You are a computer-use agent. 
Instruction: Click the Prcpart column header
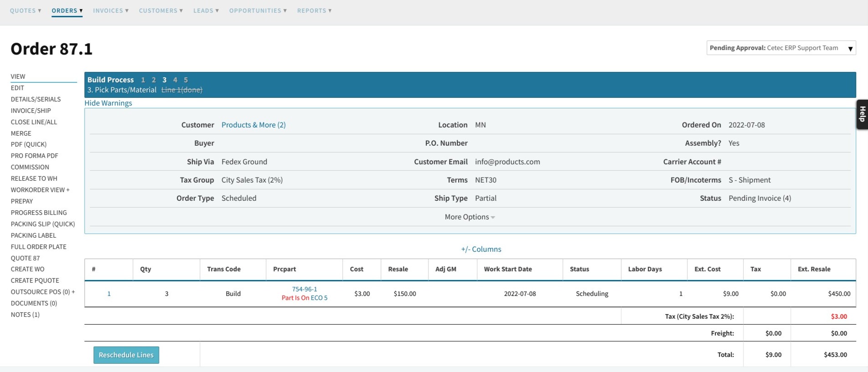click(x=284, y=269)
